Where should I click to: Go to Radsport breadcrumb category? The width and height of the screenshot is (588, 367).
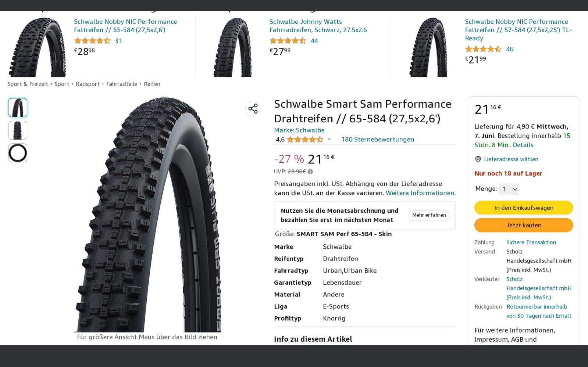click(88, 84)
